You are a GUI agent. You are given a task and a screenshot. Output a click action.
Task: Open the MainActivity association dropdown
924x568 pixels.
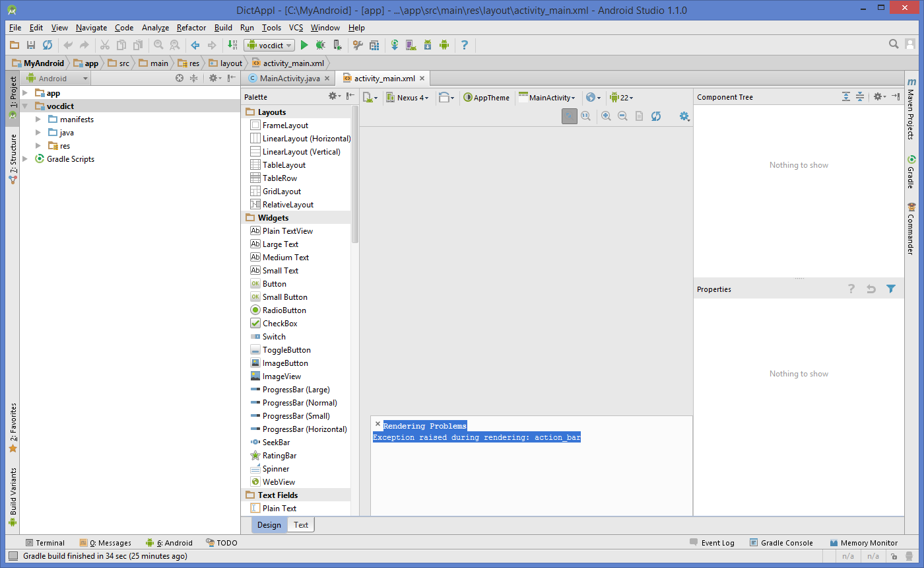[547, 97]
